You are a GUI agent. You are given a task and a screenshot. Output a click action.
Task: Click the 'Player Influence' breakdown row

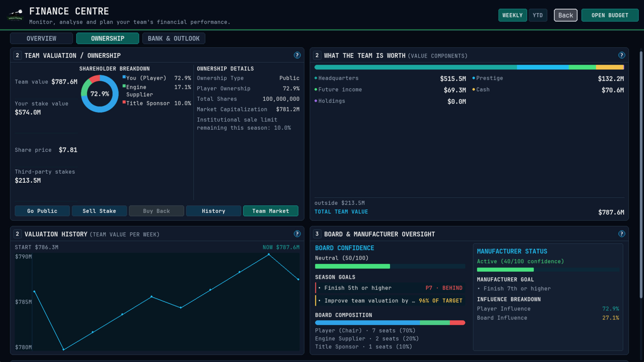click(x=548, y=309)
